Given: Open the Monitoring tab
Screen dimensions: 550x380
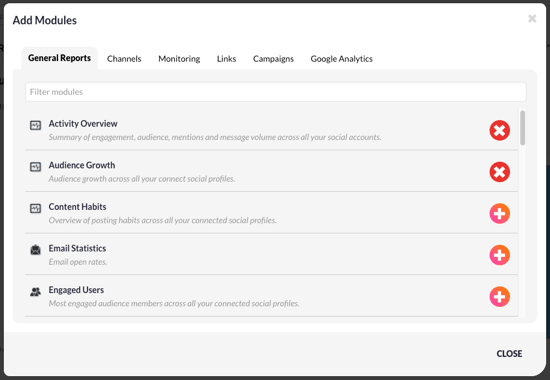Looking at the screenshot, I should pyautogui.click(x=179, y=59).
